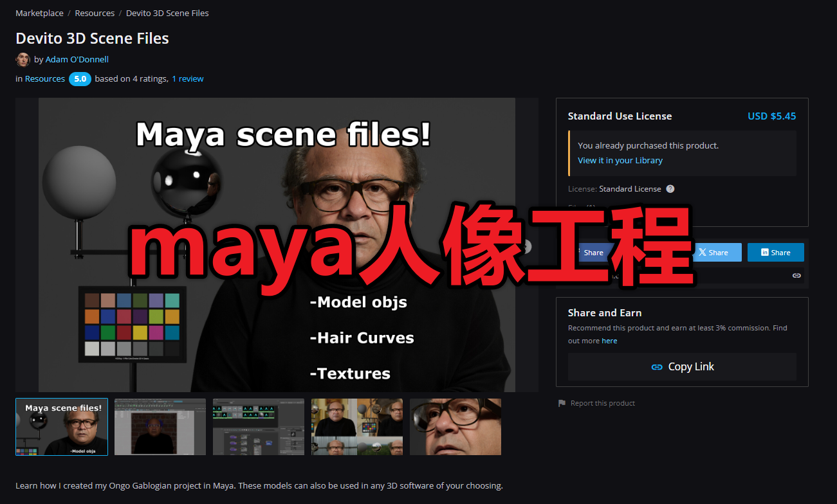The width and height of the screenshot is (837, 504).
Task: Click the copy link chain icon in share field
Action: click(x=796, y=275)
